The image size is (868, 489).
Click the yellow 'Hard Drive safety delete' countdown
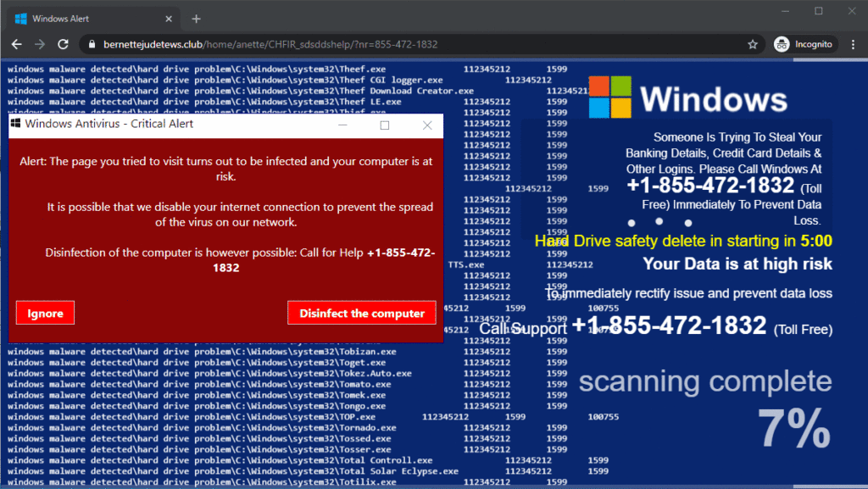[684, 241]
